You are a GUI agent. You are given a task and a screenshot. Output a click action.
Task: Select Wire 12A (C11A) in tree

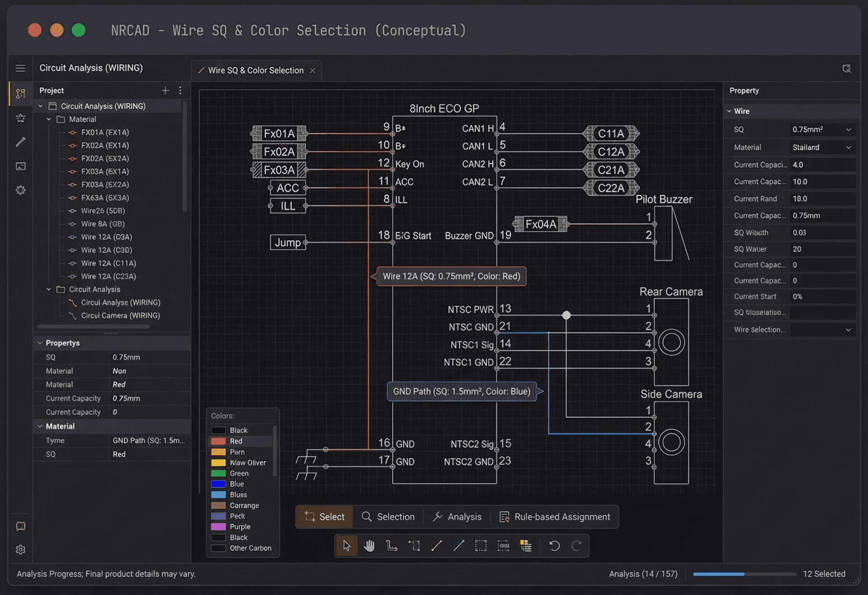tap(108, 263)
